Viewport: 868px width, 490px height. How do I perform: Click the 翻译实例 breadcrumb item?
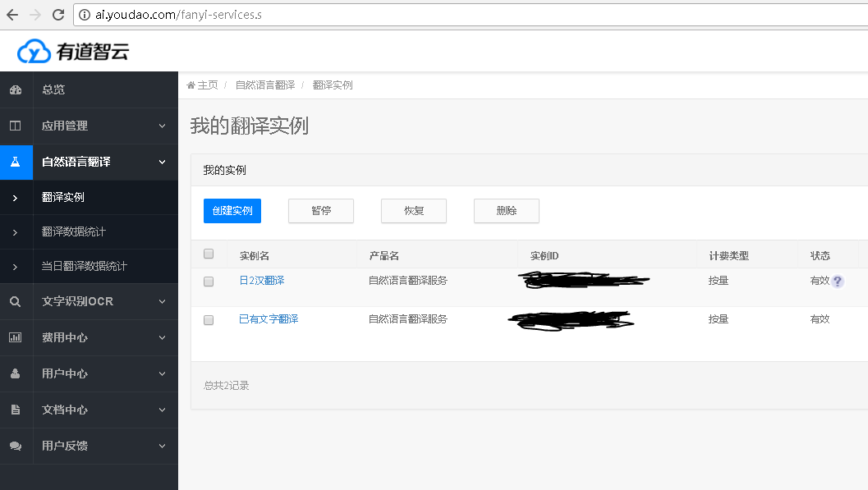[x=333, y=85]
